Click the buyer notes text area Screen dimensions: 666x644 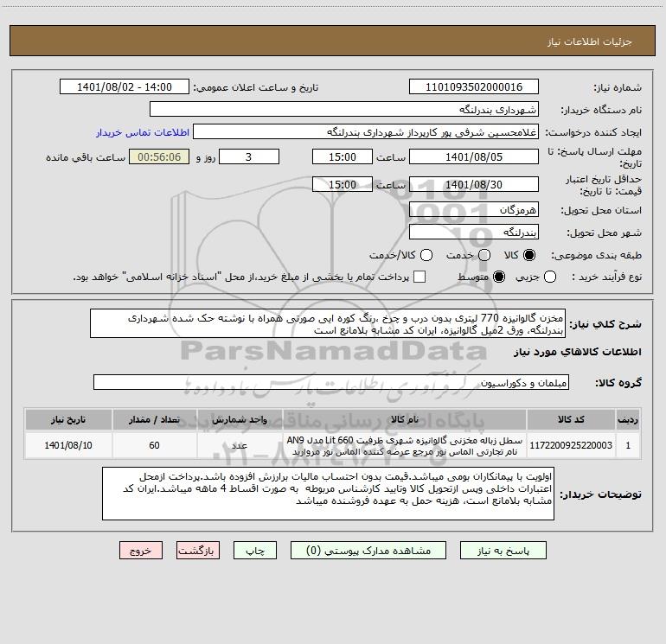(x=328, y=494)
